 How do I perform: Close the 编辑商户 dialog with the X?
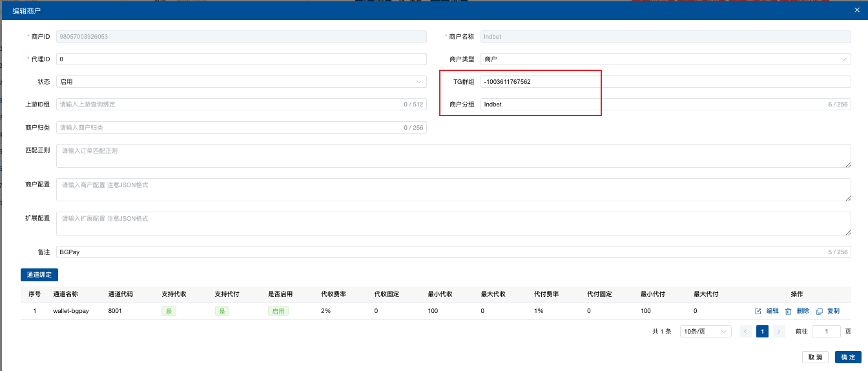tap(857, 10)
